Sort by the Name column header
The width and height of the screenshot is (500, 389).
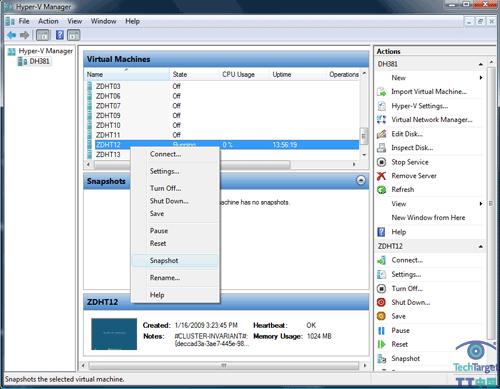tap(127, 74)
